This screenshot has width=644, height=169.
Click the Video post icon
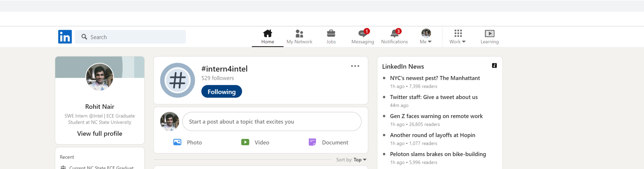point(245,142)
